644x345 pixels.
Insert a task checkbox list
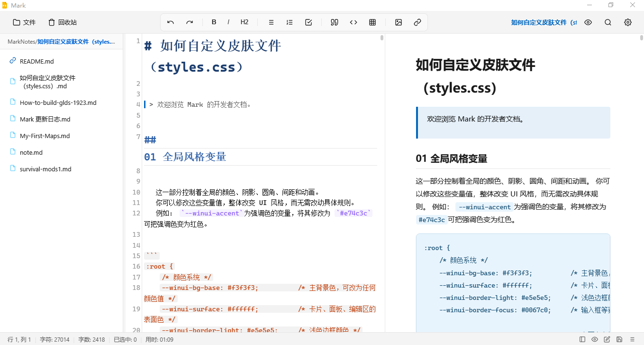[308, 22]
